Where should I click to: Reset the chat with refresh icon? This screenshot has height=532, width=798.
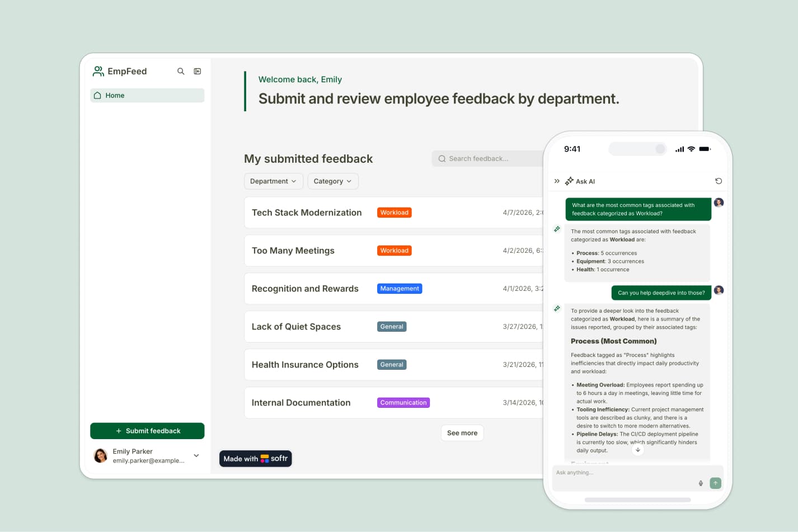coord(719,181)
